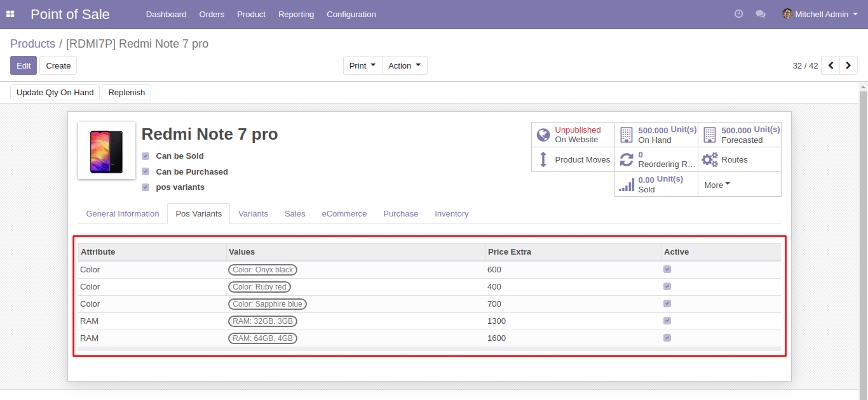The image size is (868, 400).
Task: Toggle Active for Ruby red row
Action: pos(667,286)
